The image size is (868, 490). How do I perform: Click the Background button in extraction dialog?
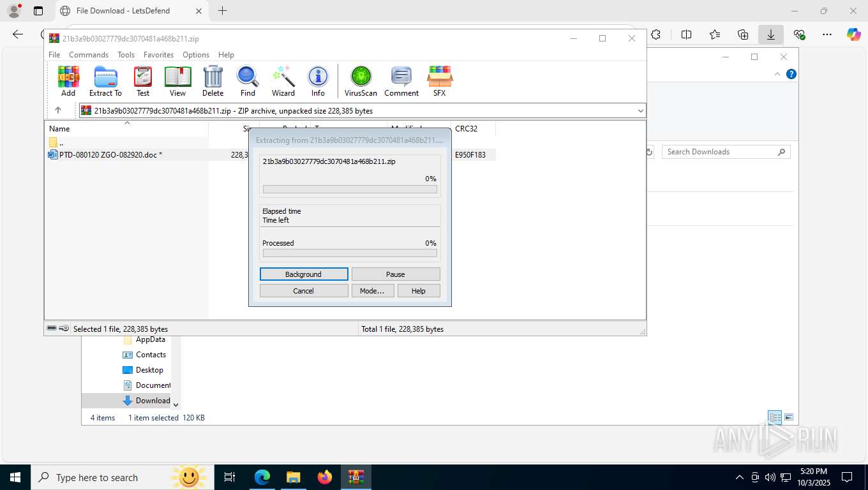coord(304,274)
